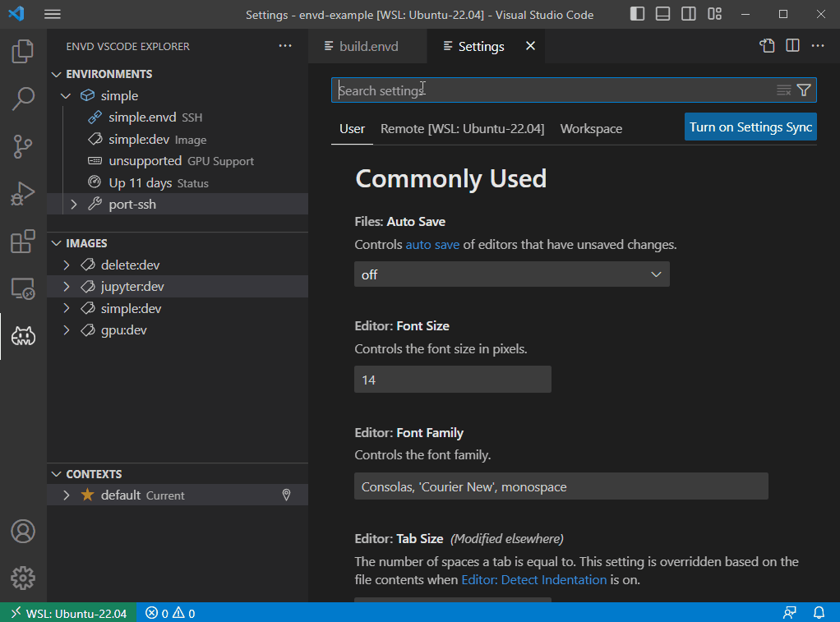840x622 pixels.
Task: Split the editor right
Action: click(792, 45)
